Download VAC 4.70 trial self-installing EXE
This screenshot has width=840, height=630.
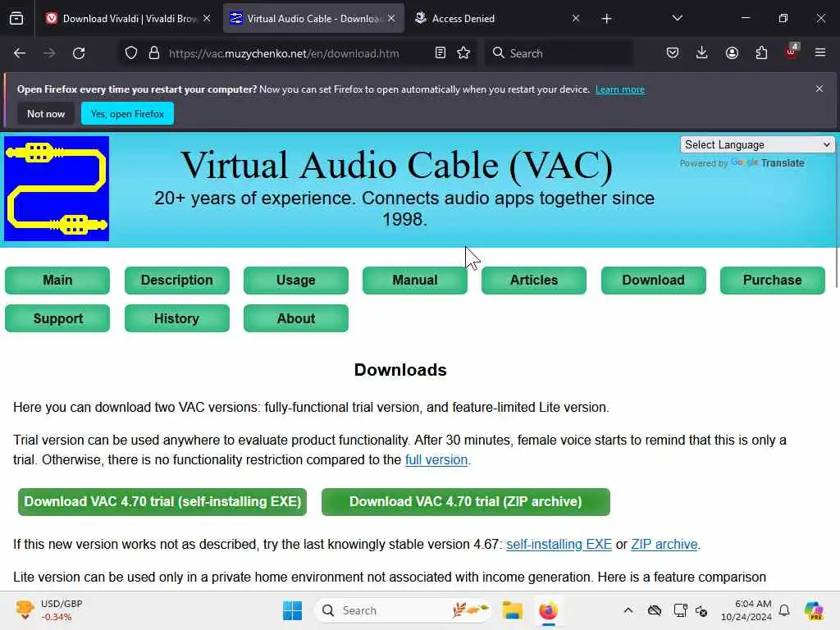point(162,502)
